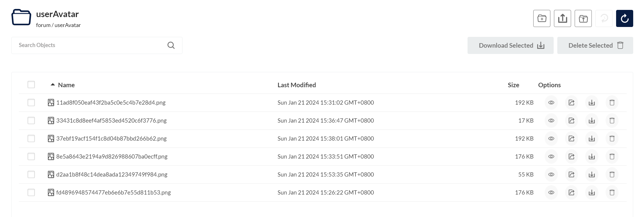The width and height of the screenshot is (644, 217).
Task: Download the fd4896948574477eb6e6b7e55d811b53.png file
Action: pos(592,193)
